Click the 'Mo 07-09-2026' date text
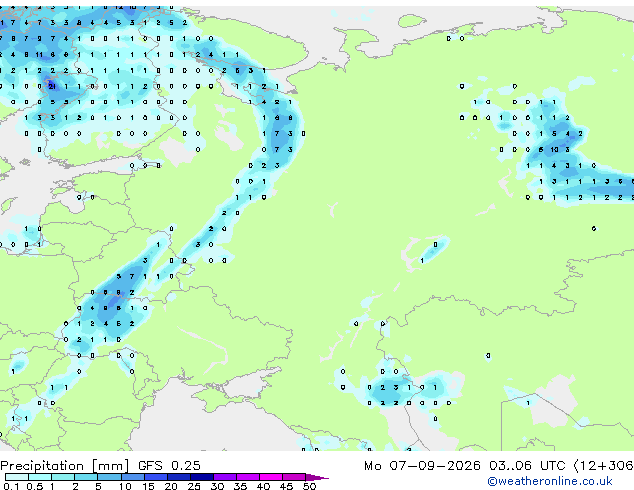 click(422, 465)
